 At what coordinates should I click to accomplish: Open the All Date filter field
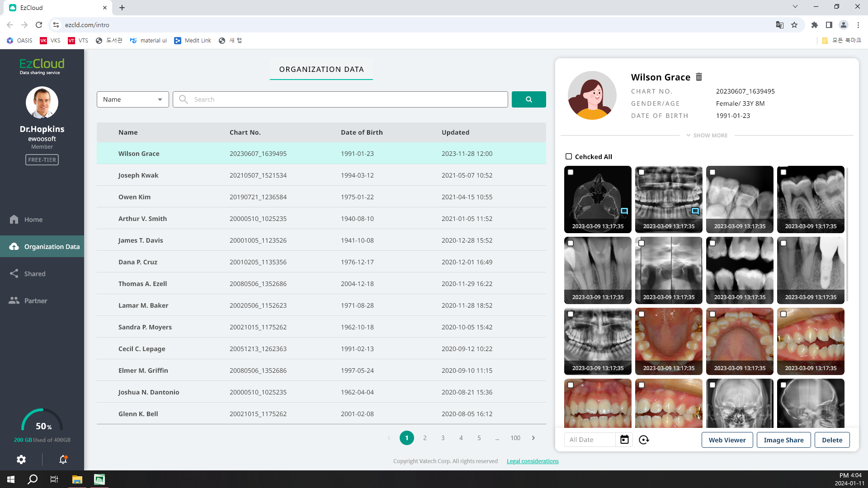coord(590,440)
